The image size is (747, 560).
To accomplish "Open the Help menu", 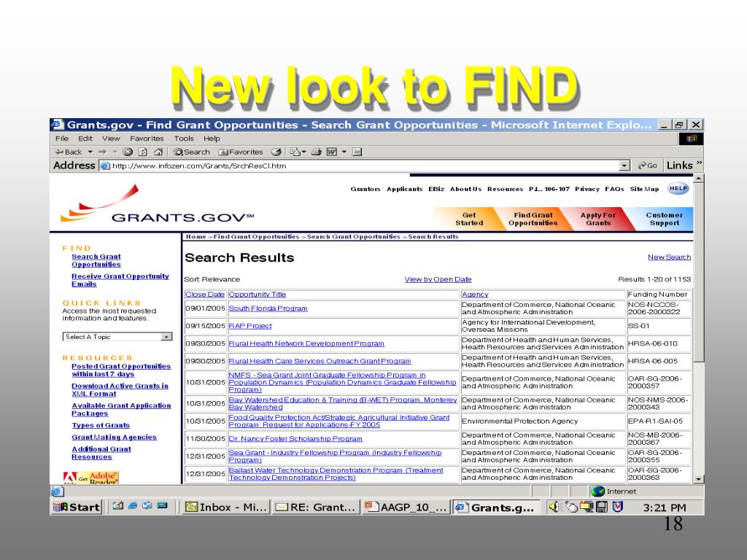I will [x=212, y=139].
